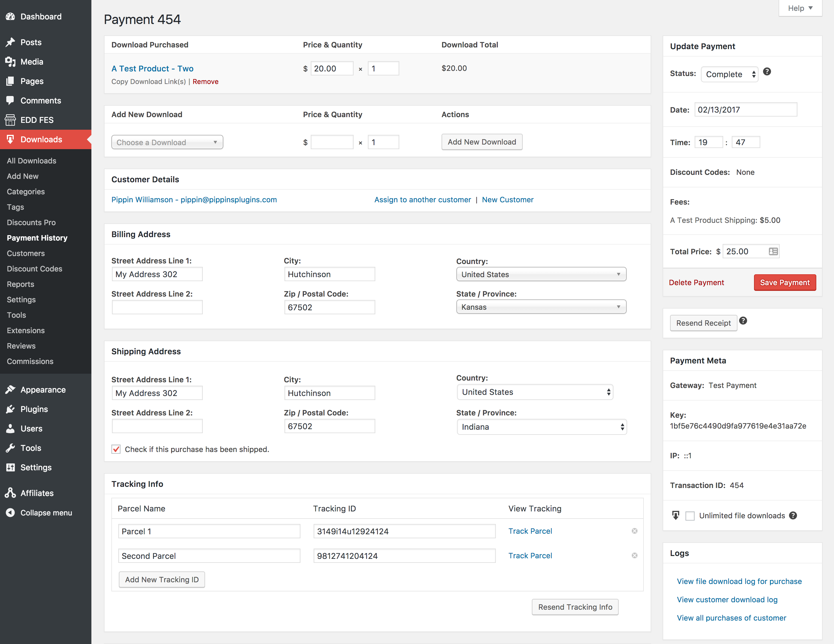Click the payment Date input field
This screenshot has width=834, height=644.
745,110
